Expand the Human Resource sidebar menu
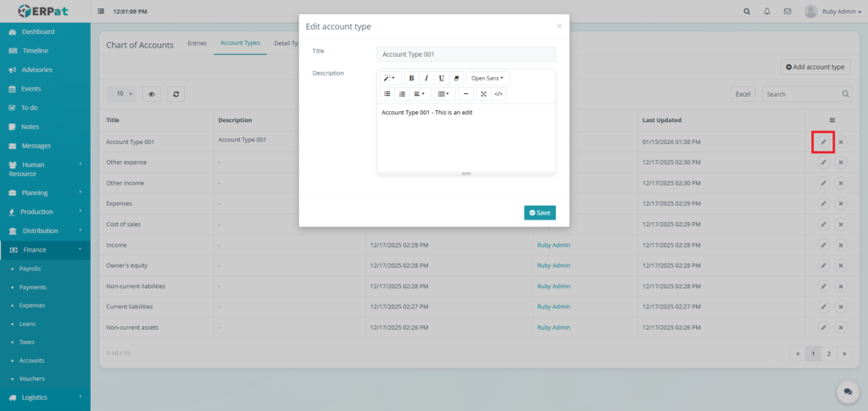The width and height of the screenshot is (868, 411). 45,169
